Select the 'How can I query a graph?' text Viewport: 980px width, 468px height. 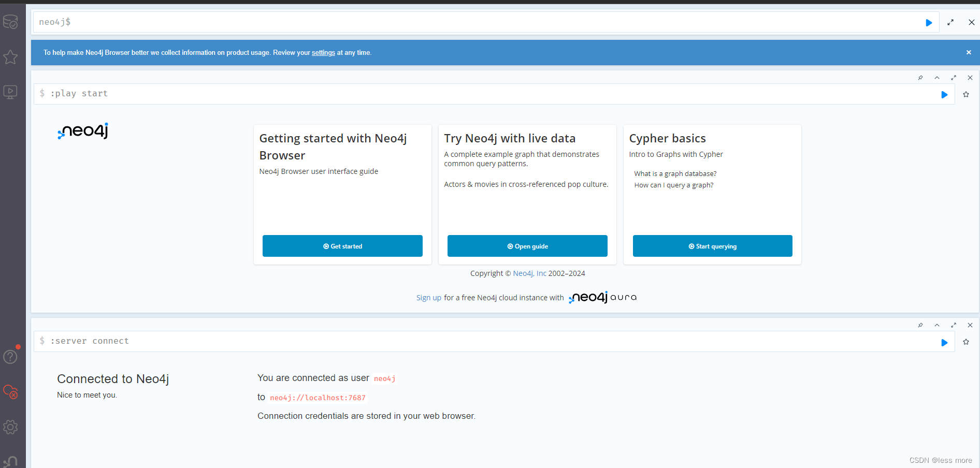(x=674, y=185)
